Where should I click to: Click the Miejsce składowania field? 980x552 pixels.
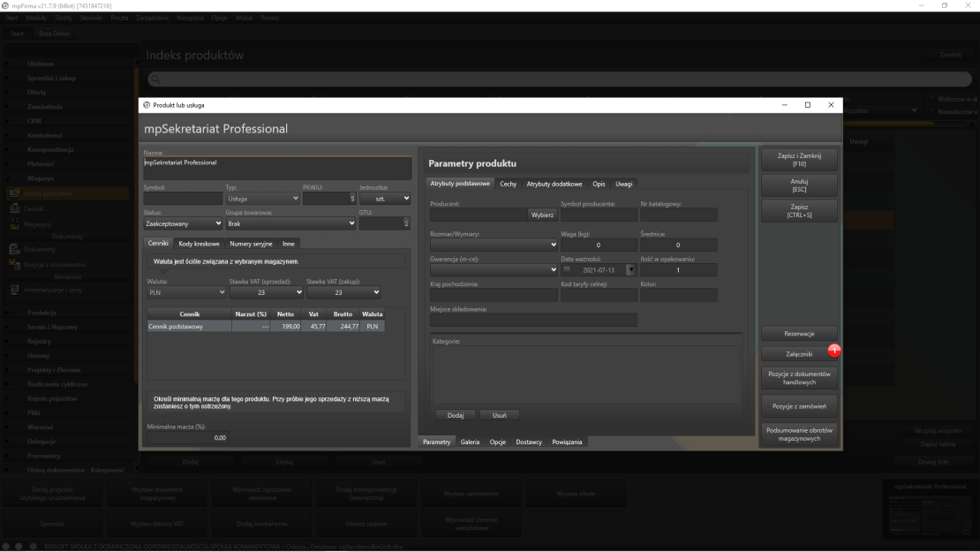tap(533, 320)
